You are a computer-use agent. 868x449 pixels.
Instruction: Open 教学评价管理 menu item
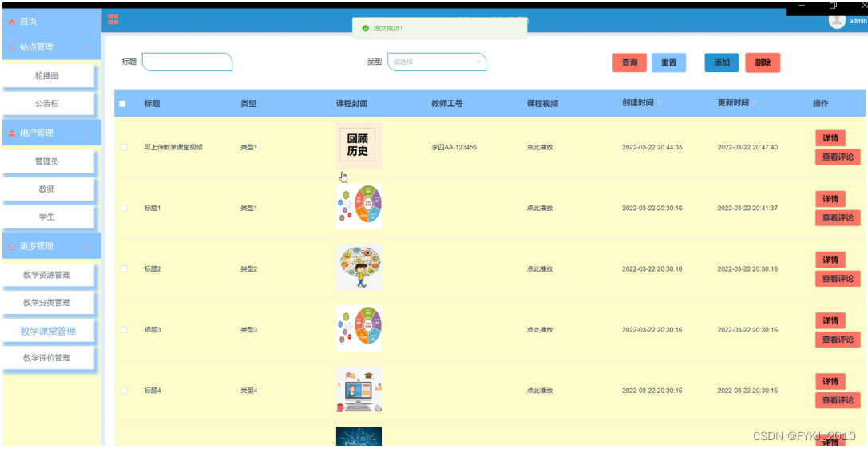(x=47, y=358)
